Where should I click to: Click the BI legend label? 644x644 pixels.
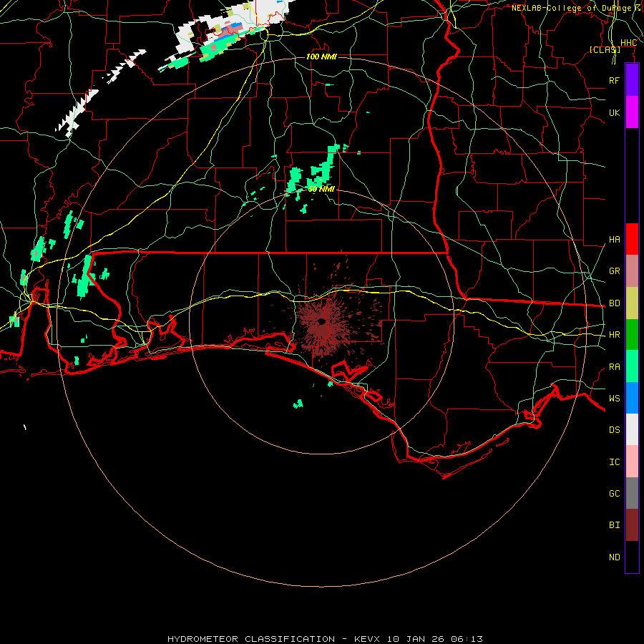click(x=614, y=525)
